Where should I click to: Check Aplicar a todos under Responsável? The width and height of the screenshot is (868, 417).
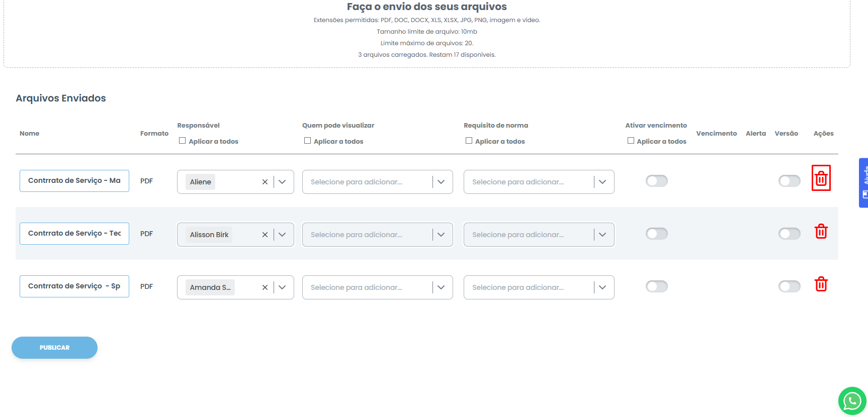183,141
